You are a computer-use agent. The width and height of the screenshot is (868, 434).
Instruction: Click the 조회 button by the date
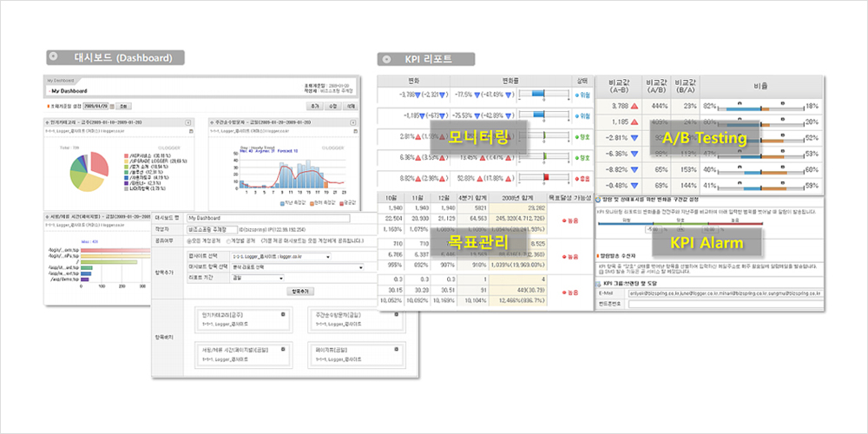coord(124,106)
